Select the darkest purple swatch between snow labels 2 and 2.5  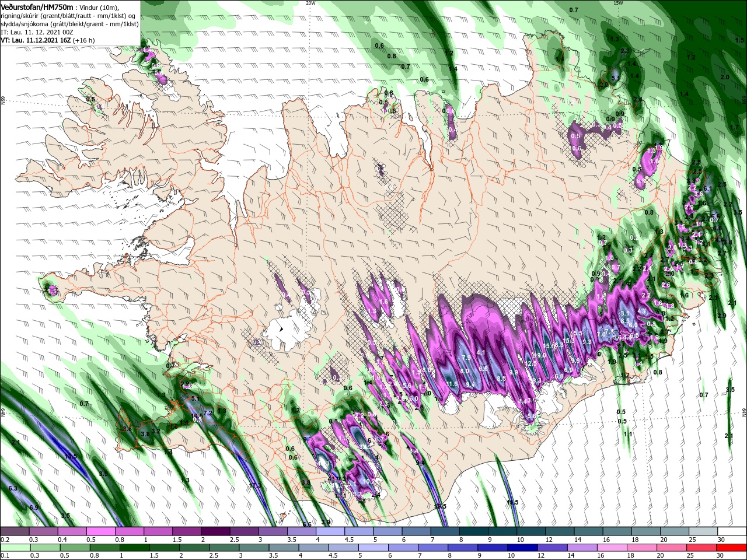click(x=215, y=531)
